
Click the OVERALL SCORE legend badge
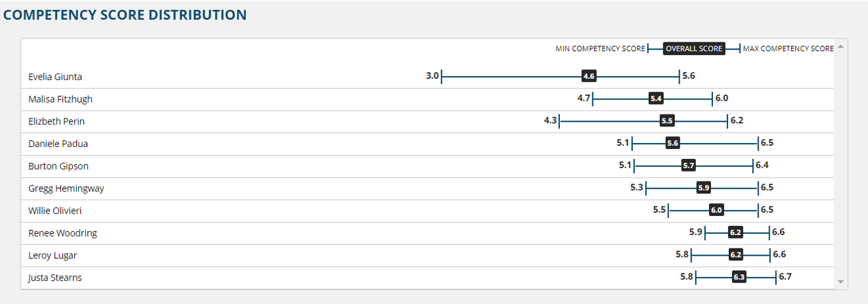coord(694,48)
